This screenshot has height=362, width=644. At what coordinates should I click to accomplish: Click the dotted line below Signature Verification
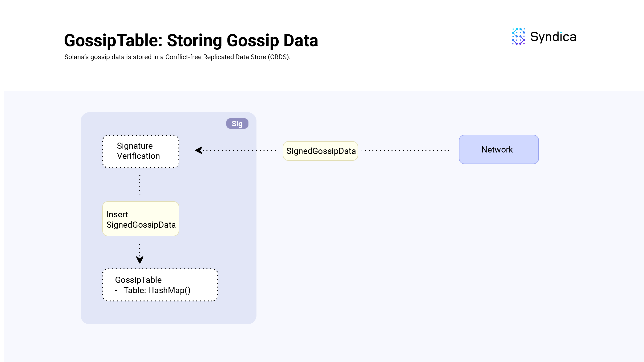(x=140, y=185)
